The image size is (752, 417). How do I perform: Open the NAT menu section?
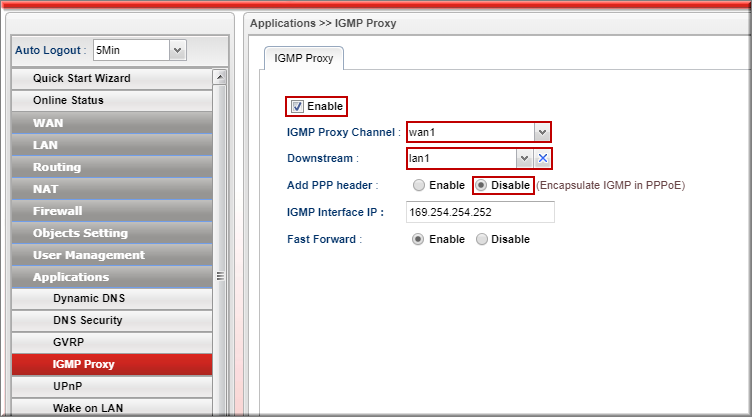point(110,189)
